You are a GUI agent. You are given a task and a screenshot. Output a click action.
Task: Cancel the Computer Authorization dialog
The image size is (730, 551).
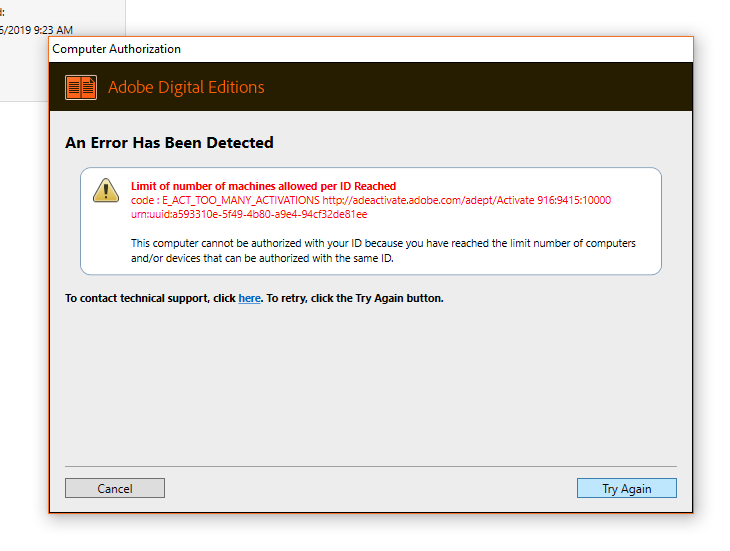[x=115, y=488]
